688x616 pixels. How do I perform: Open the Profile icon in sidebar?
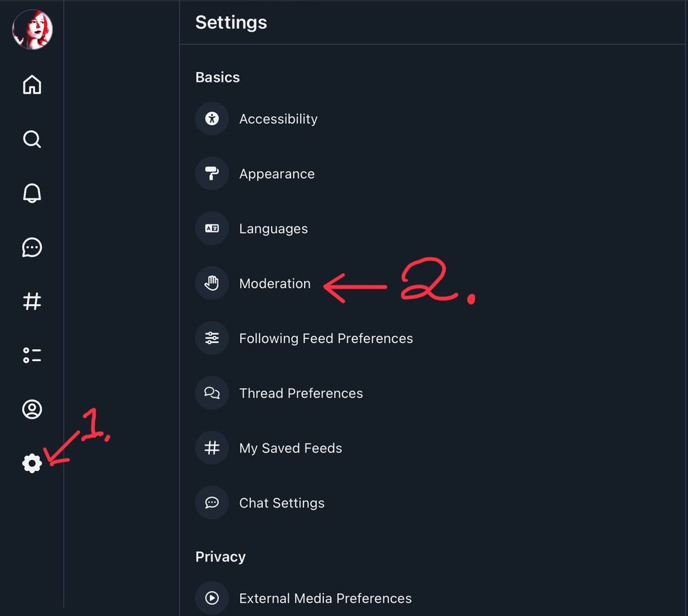pos(32,409)
